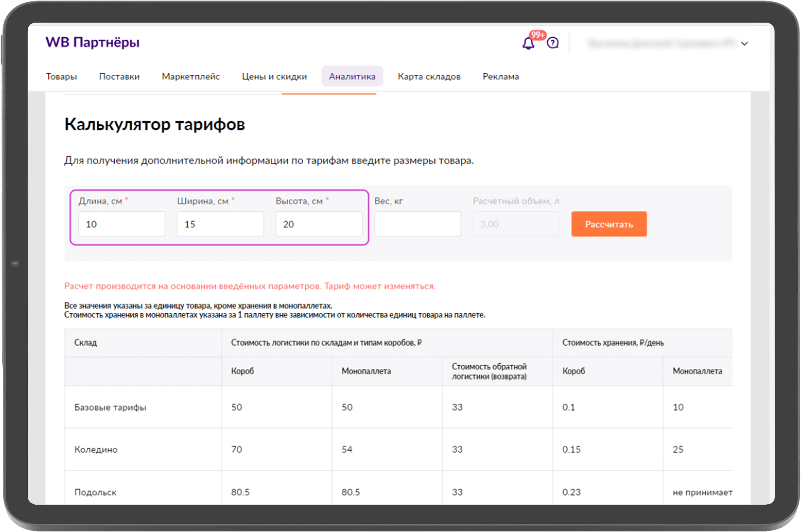Select the Коледино row label
The image size is (801, 532).
[x=96, y=450]
